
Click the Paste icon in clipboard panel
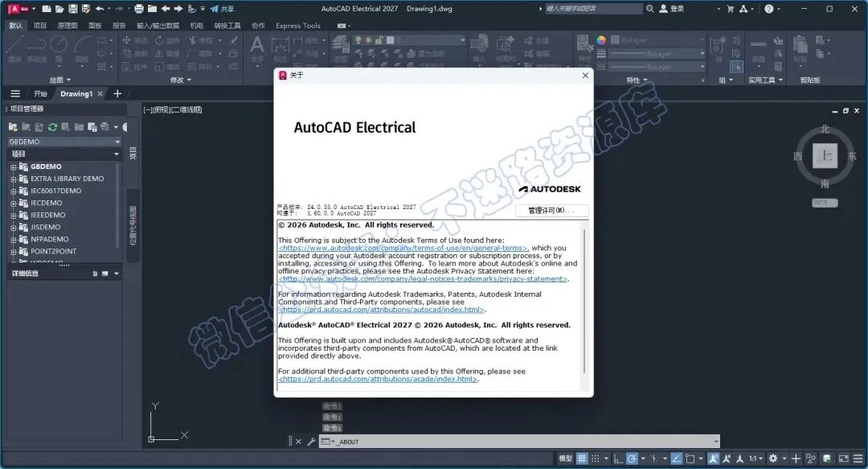pos(800,45)
